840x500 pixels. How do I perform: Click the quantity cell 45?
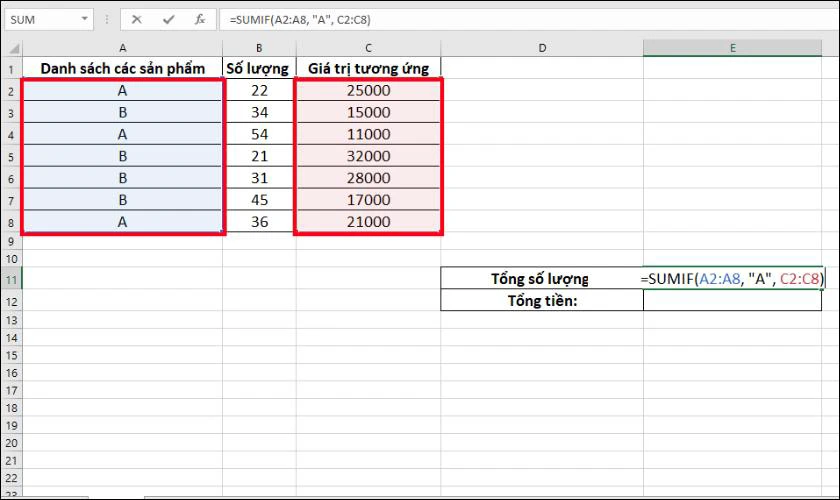pyautogui.click(x=259, y=200)
